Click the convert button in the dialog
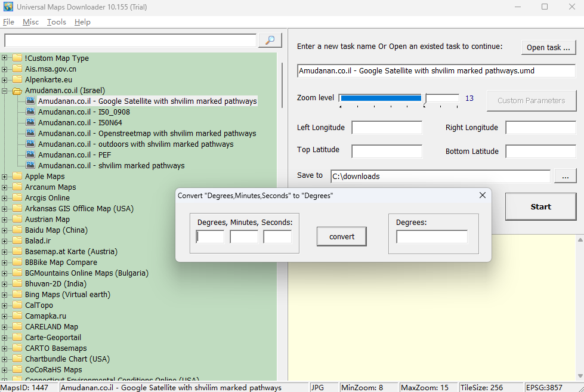This screenshot has height=392, width=584. click(341, 236)
